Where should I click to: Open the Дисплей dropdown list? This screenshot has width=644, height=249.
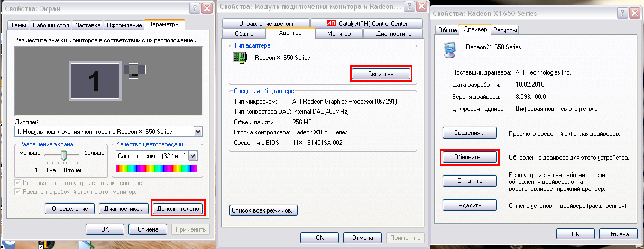(x=198, y=131)
